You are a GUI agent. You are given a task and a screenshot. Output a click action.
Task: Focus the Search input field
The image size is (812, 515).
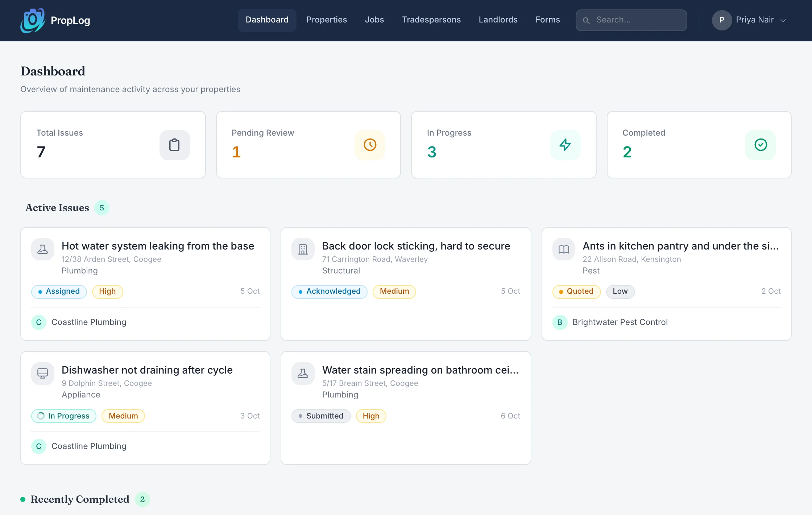(x=631, y=20)
